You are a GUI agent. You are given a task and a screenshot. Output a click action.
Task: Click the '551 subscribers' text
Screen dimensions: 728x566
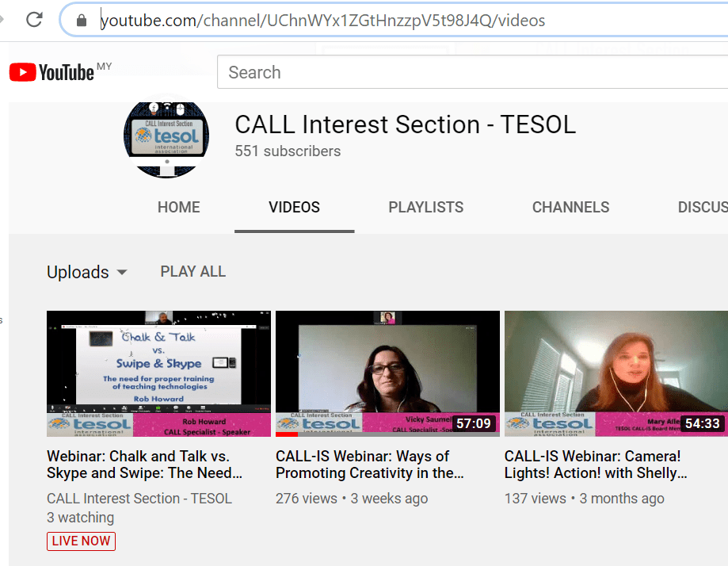click(x=288, y=151)
